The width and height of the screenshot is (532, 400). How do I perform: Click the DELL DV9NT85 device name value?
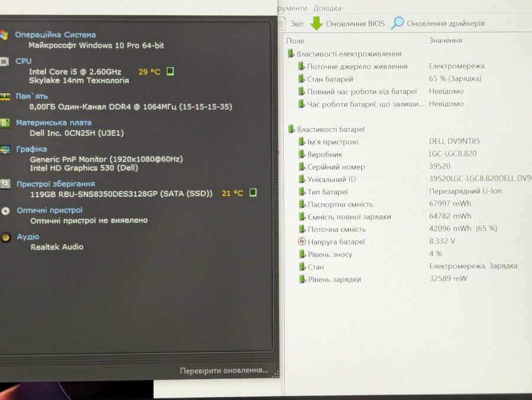click(x=455, y=141)
